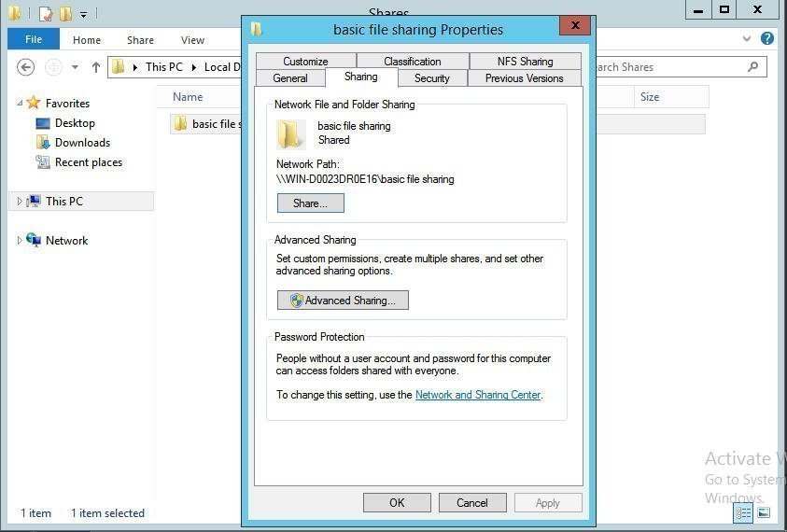Click the Recent places icon
This screenshot has width=787, height=532.
click(x=43, y=161)
